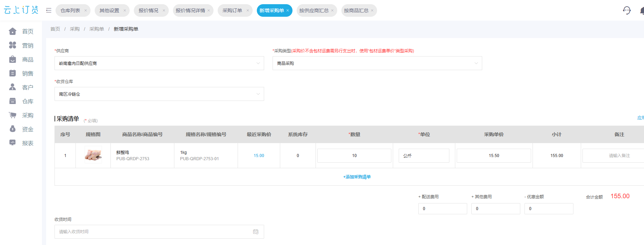Click the 报表 chart icon in sidebar
This screenshot has height=245, width=644.
tap(13, 143)
